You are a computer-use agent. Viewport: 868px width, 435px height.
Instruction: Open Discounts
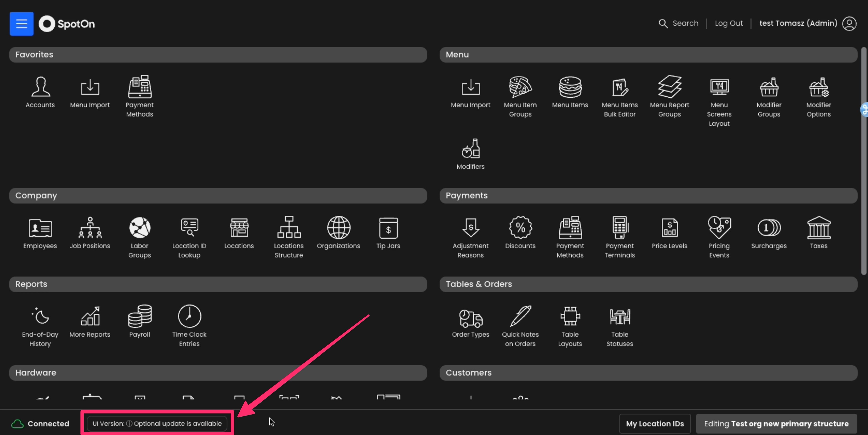tap(520, 233)
